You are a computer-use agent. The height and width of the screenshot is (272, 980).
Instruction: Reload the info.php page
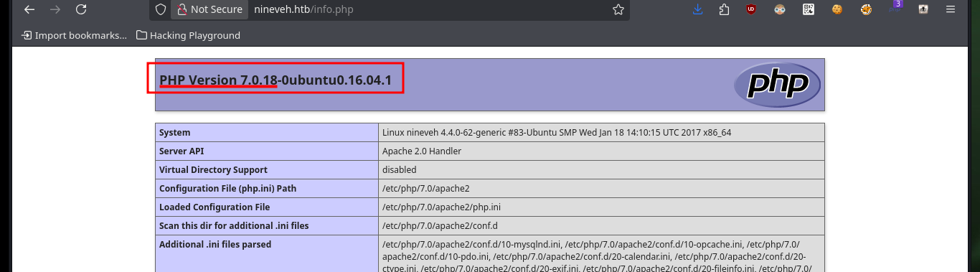click(x=81, y=10)
